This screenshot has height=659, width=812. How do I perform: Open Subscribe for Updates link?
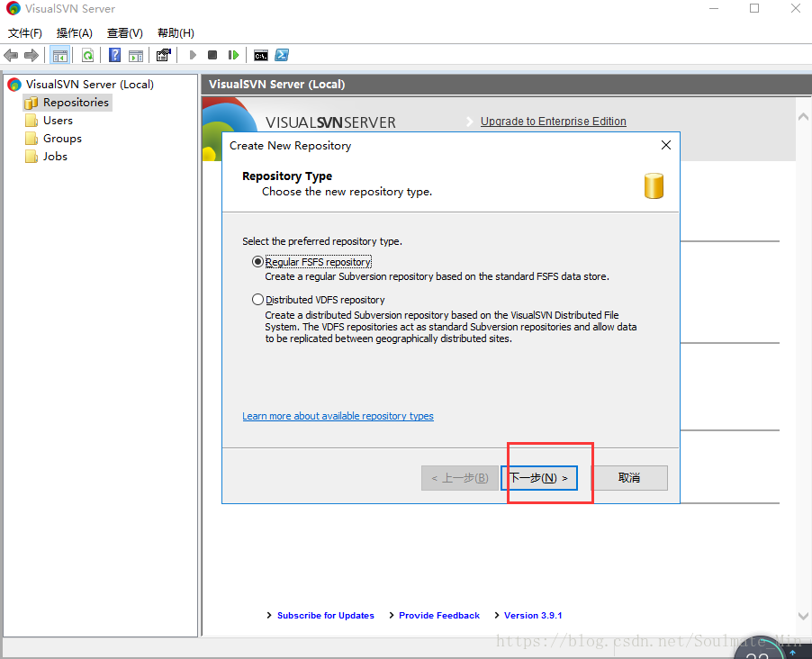(325, 616)
